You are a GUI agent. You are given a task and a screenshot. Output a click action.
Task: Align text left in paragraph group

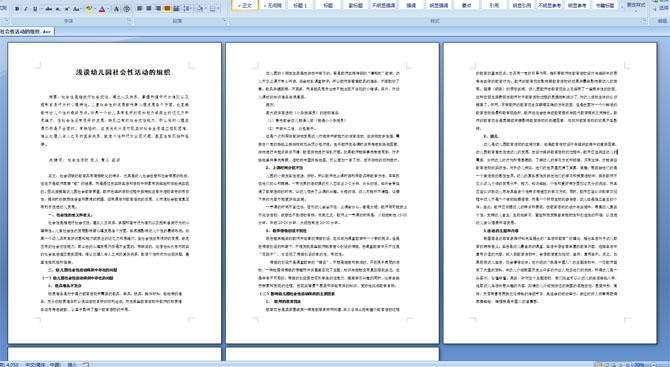[x=140, y=9]
